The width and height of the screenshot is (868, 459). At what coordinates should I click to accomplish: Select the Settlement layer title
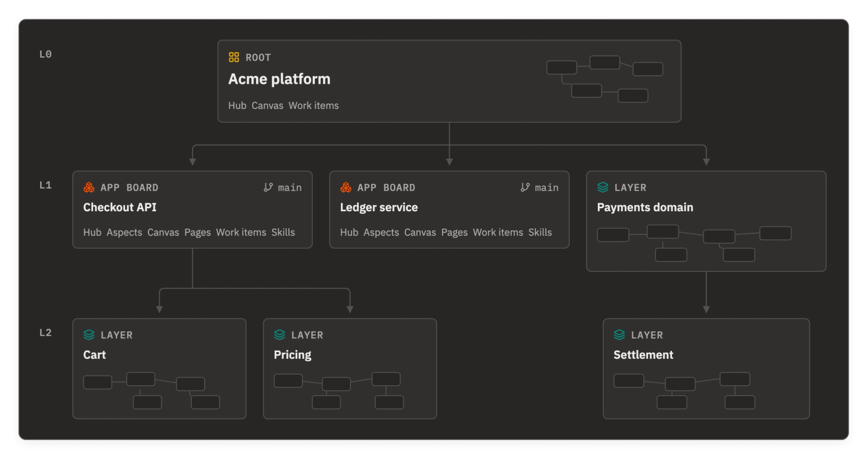point(643,355)
